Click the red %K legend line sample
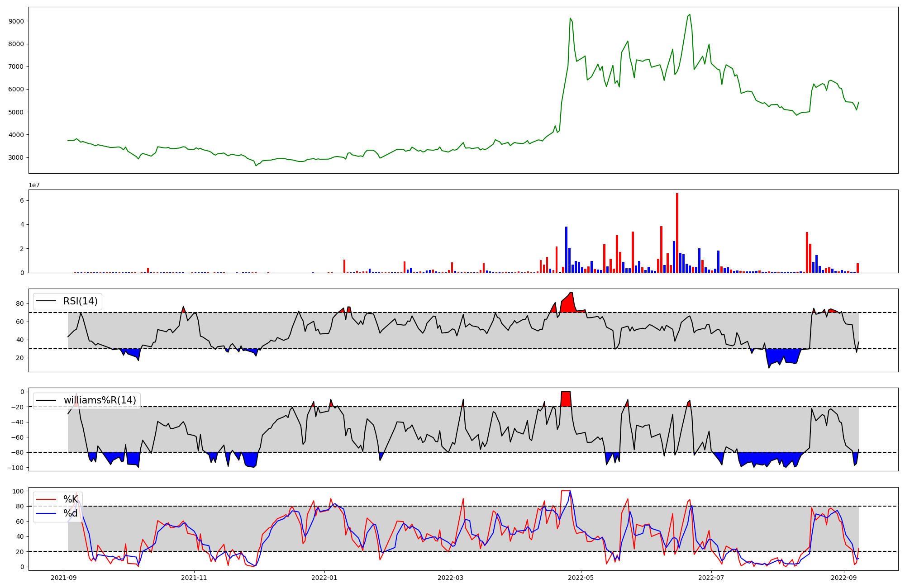 tap(46, 499)
